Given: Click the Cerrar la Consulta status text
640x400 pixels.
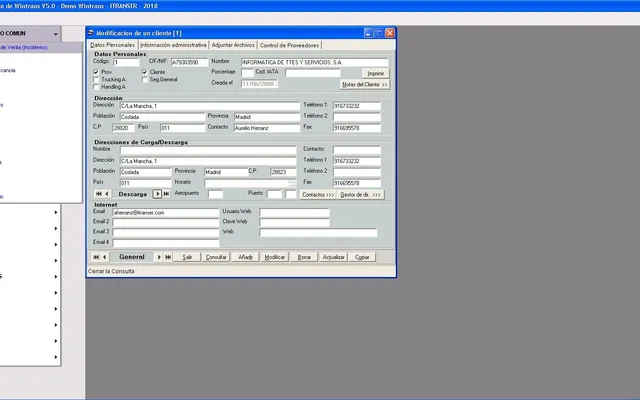Looking at the screenshot, I should (111, 271).
